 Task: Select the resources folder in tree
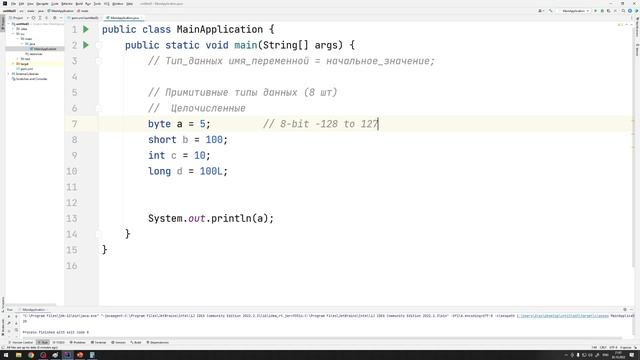point(34,54)
